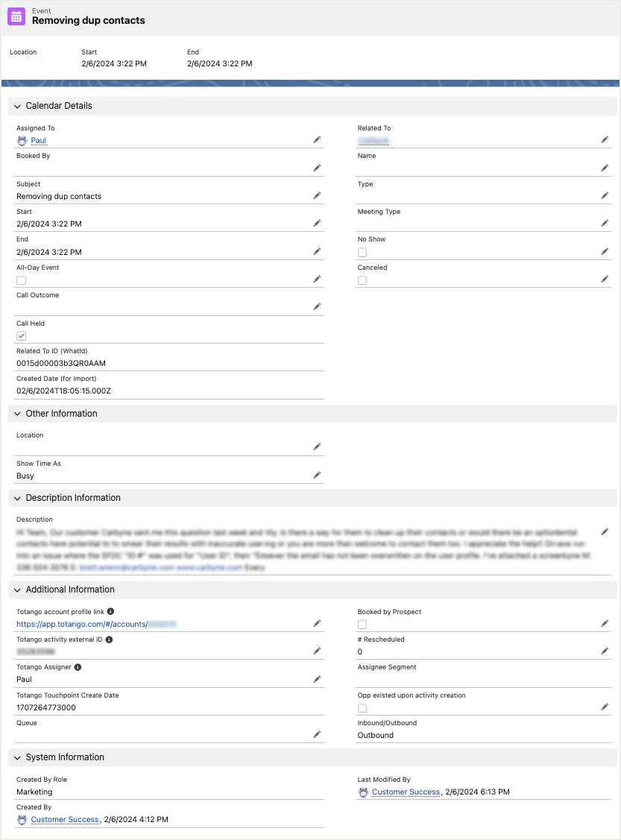The width and height of the screenshot is (621, 840).
Task: Click the edit pencil for Related To
Action: pos(605,140)
